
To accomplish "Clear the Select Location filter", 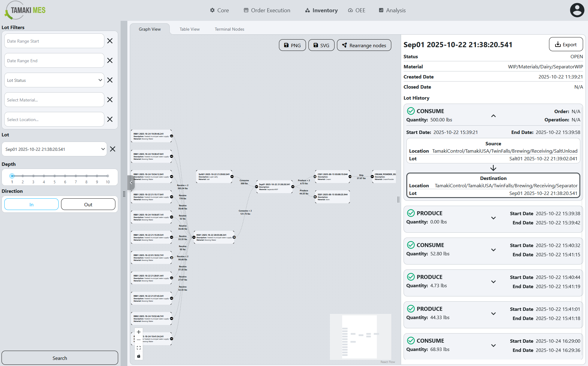I will point(110,119).
